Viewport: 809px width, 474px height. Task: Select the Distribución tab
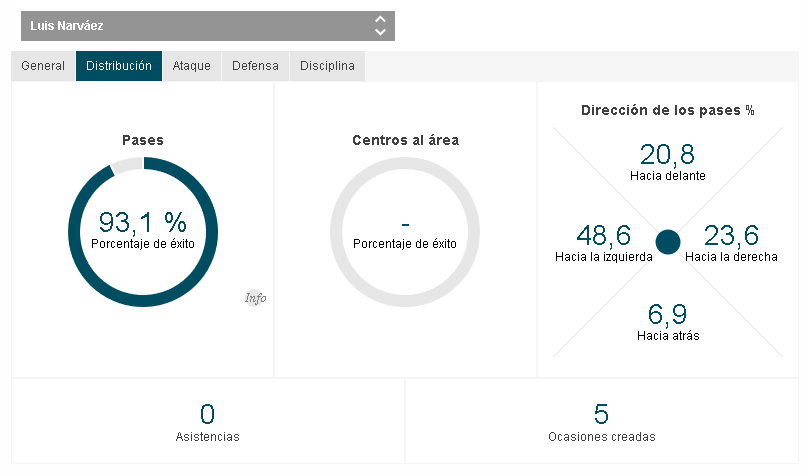coord(119,66)
